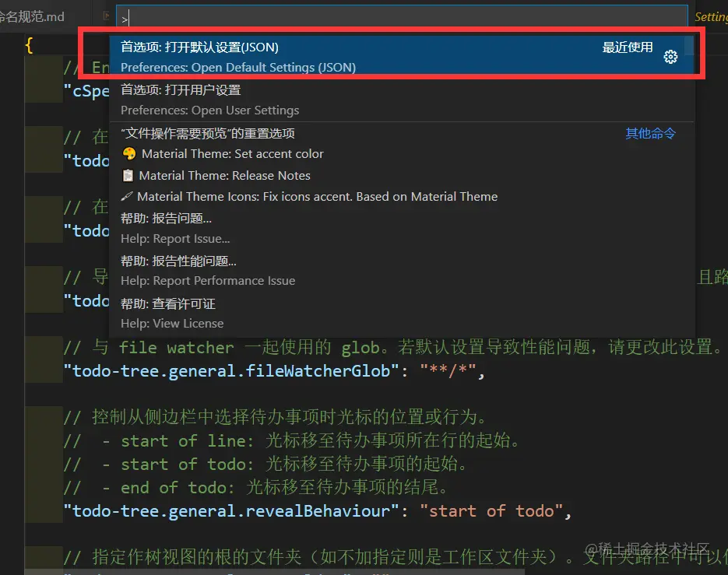Click the 最近使用 label
728x575 pixels.
pos(628,47)
